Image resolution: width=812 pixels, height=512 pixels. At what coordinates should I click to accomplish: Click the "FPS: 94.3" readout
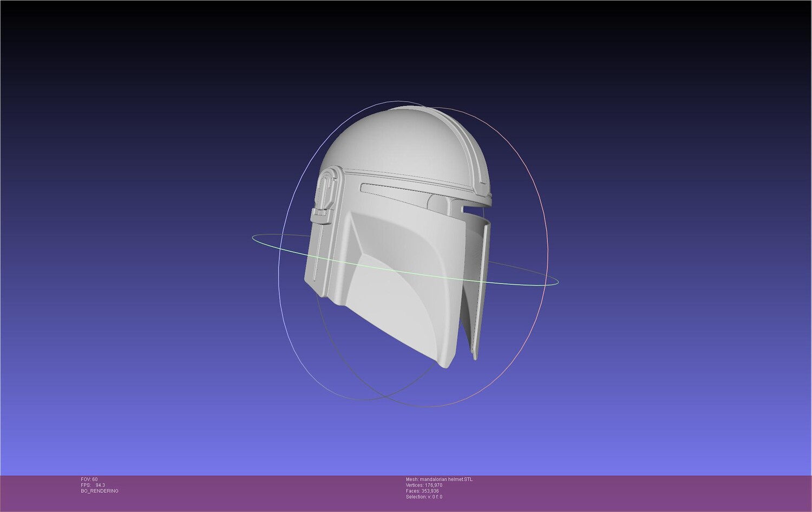click(x=93, y=485)
